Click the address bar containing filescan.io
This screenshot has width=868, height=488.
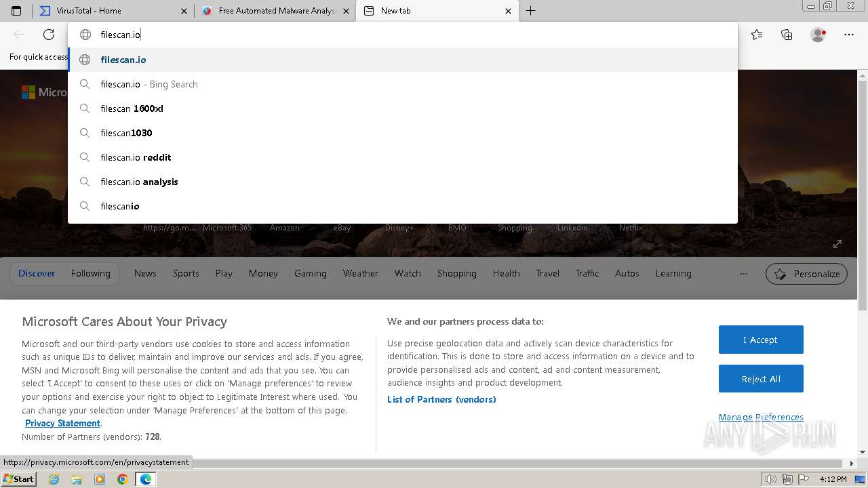coord(403,35)
